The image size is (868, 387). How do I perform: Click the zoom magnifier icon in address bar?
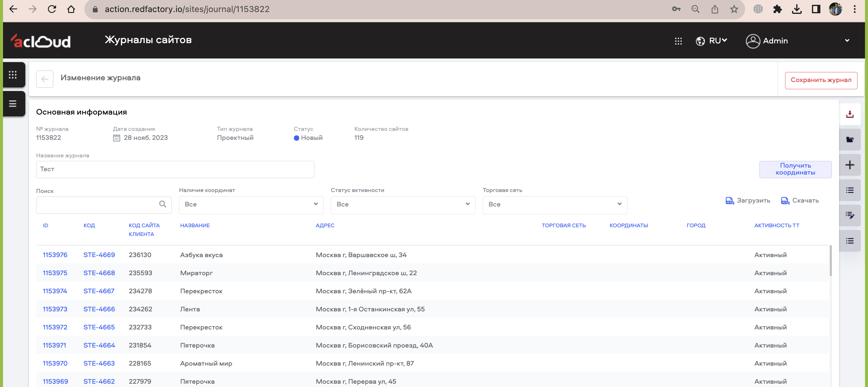[x=696, y=9]
